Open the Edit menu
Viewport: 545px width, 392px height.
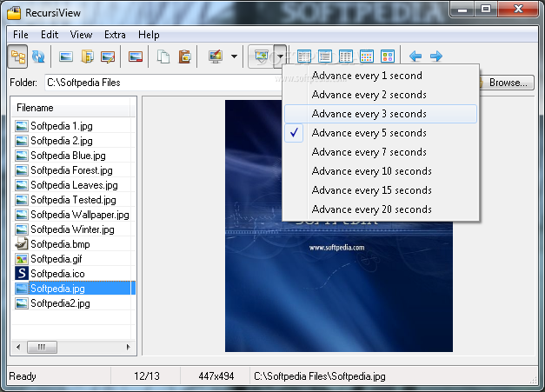point(50,35)
